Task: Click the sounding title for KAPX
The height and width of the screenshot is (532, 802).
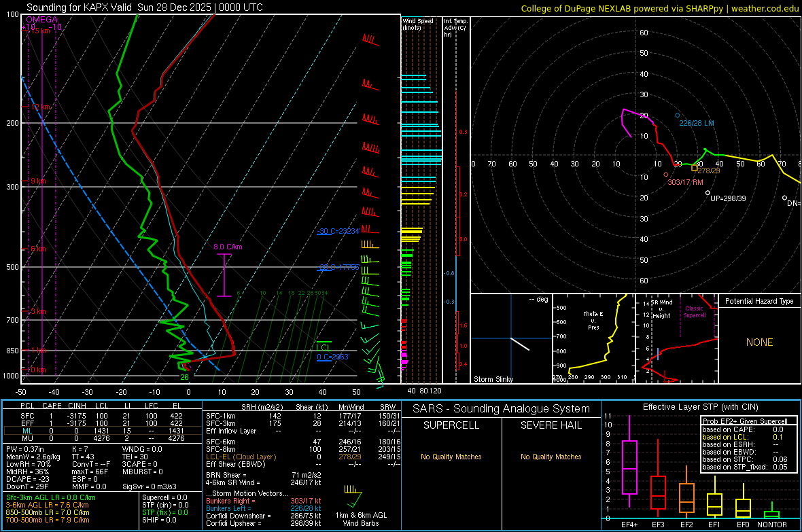Action: click(144, 7)
